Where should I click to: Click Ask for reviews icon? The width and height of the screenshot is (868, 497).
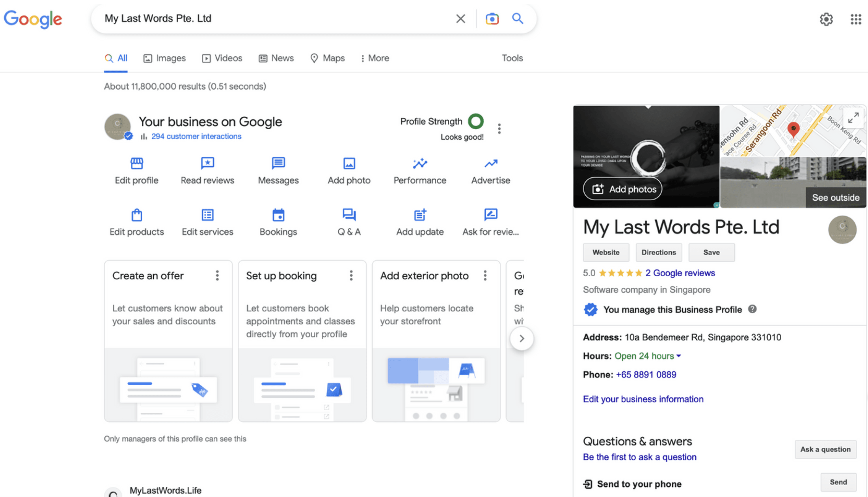491,215
